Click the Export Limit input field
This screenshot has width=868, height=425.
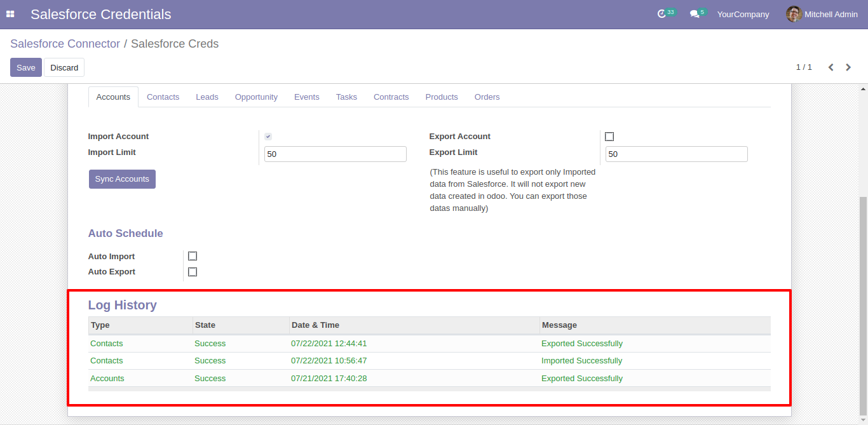[677, 154]
